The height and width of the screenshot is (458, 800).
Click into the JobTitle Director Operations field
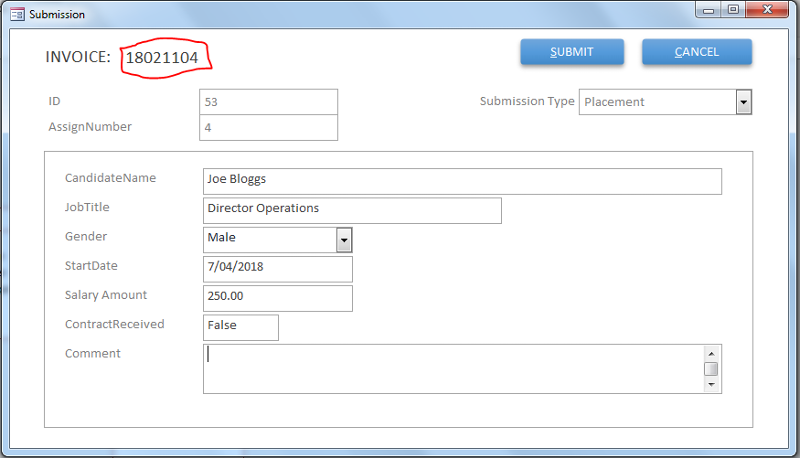[352, 210]
